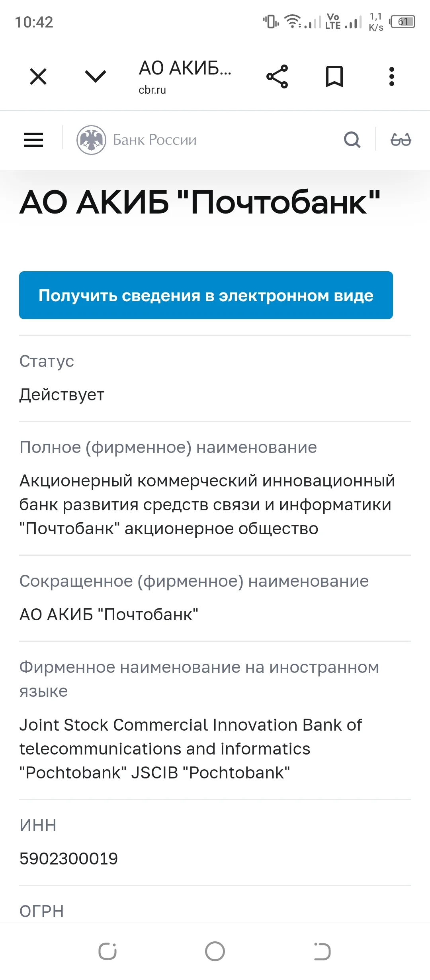
Task: Open the hamburger site menu
Action: tap(33, 140)
